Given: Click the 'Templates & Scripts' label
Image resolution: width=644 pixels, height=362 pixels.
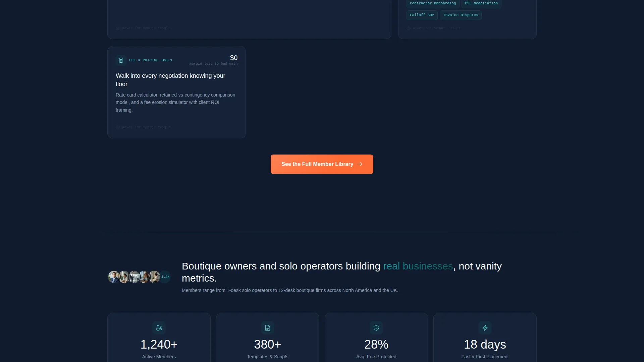Looking at the screenshot, I should point(268,357).
